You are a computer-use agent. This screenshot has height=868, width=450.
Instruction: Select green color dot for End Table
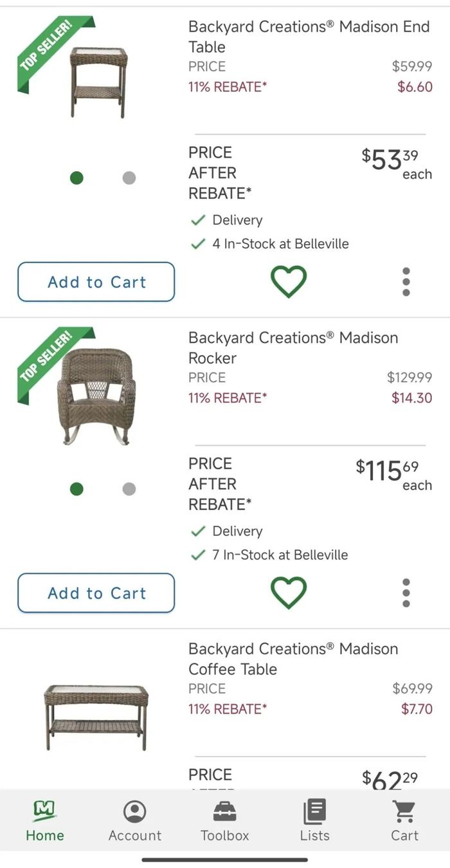(x=76, y=178)
